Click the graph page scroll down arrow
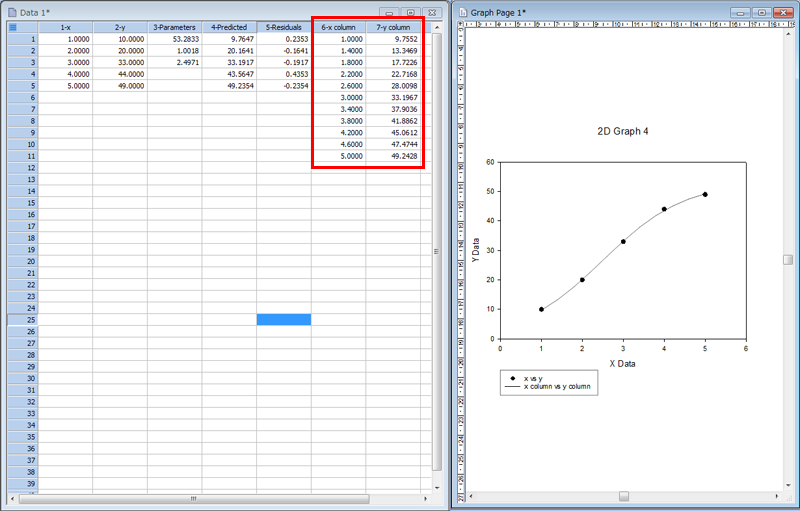 [788, 485]
